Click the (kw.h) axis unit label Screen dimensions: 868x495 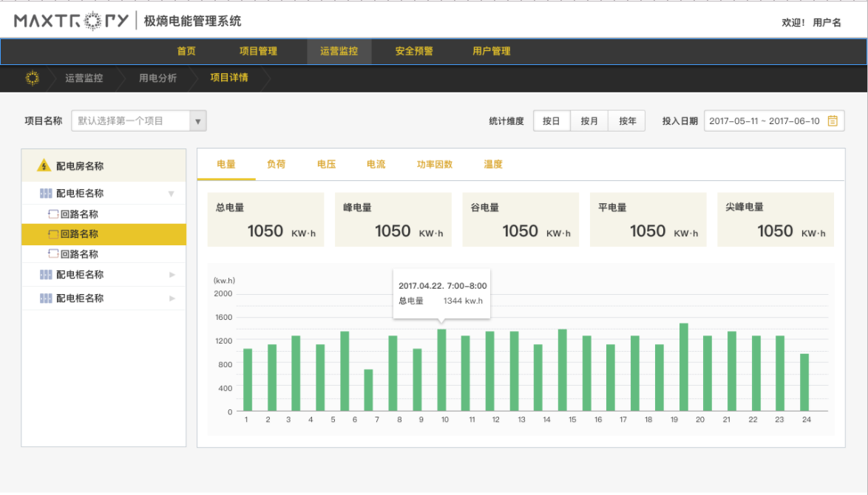224,281
